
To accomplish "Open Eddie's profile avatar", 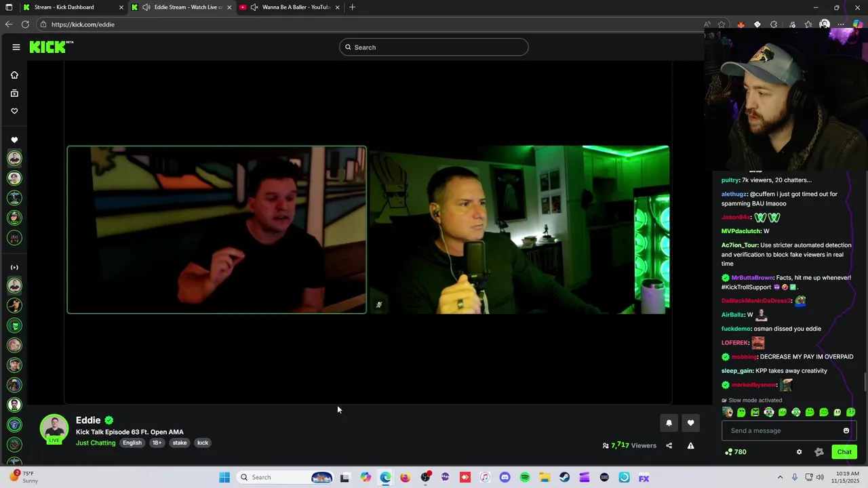I will click(54, 428).
